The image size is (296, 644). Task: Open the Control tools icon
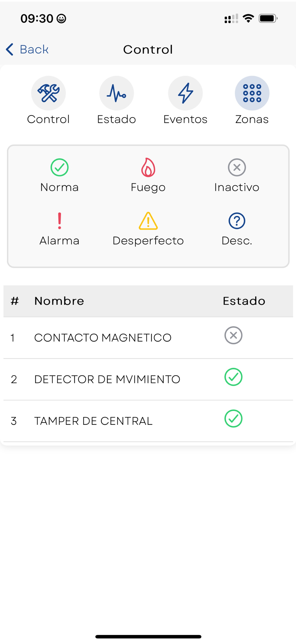click(x=48, y=93)
